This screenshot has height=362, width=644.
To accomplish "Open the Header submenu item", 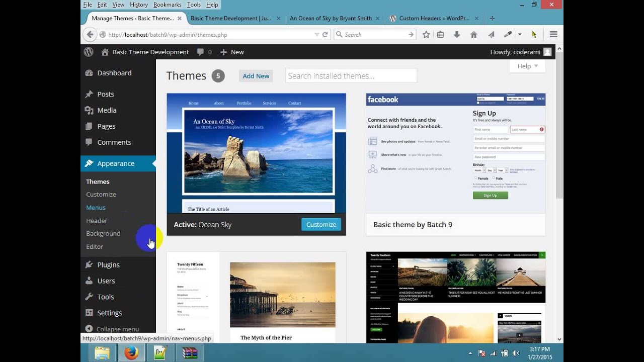I will pos(97,220).
